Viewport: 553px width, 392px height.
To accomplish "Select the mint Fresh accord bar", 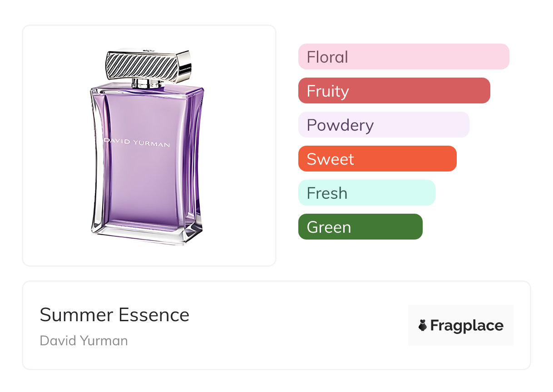I will (367, 193).
